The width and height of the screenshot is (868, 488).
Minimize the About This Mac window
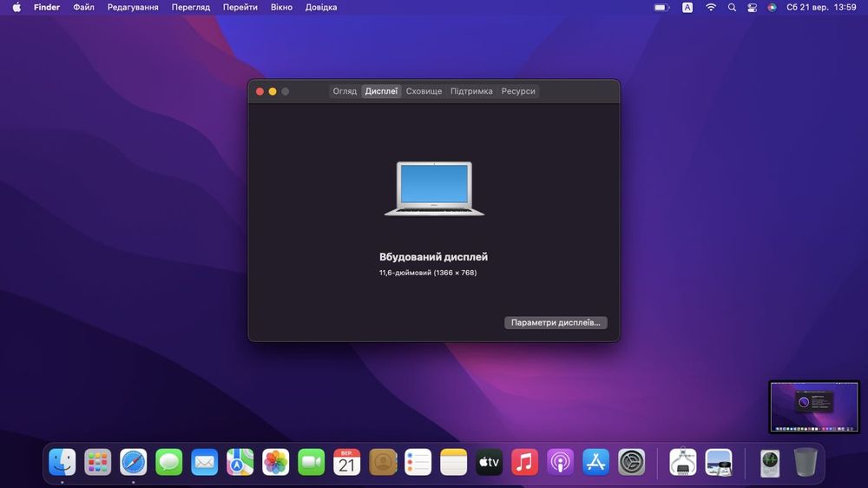pos(273,91)
